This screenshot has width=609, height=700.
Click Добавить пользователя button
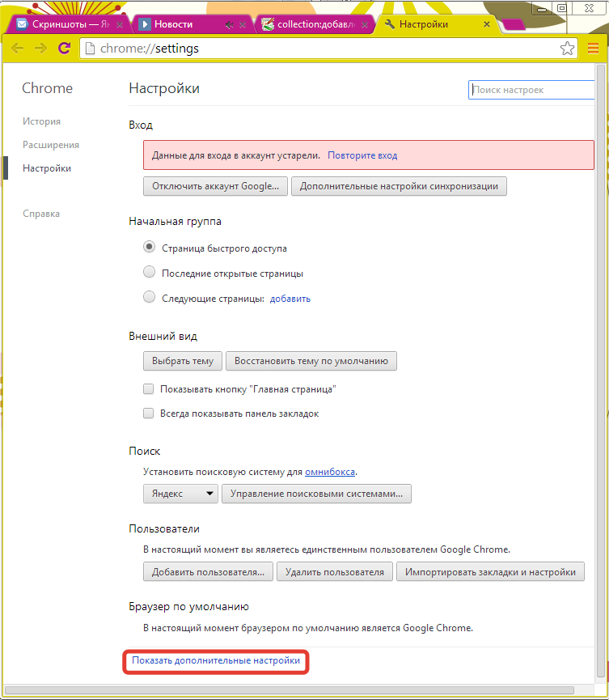click(x=208, y=572)
